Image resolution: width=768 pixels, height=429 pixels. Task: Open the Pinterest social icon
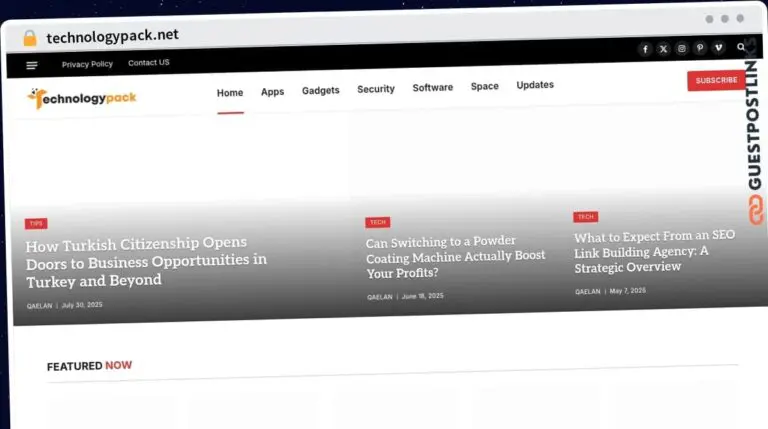click(x=700, y=48)
